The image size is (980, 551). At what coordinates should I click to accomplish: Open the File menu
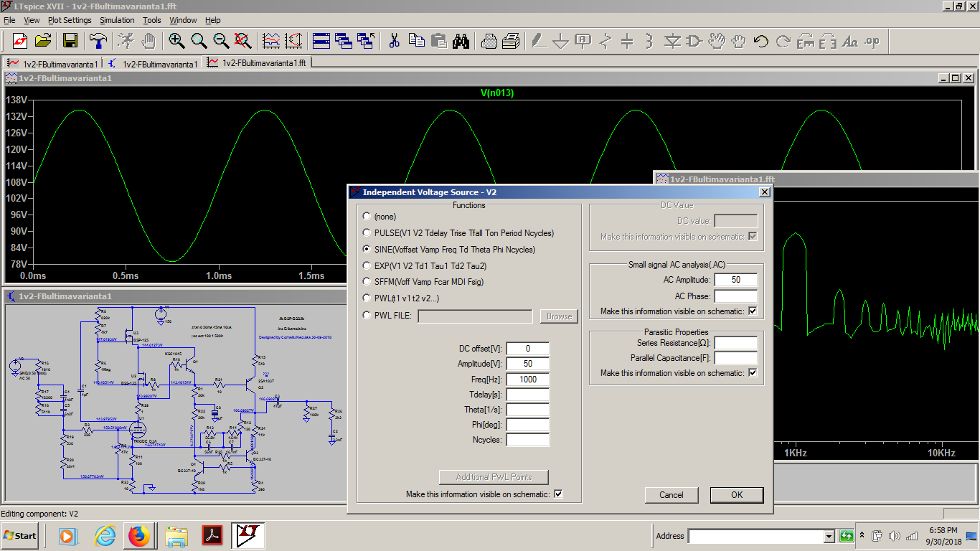click(9, 20)
